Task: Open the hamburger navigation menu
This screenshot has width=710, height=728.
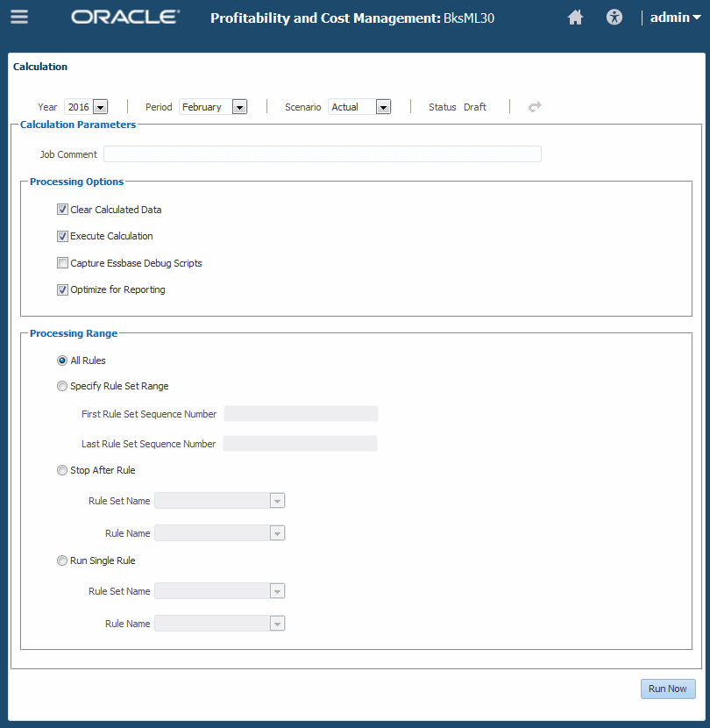Action: (19, 18)
